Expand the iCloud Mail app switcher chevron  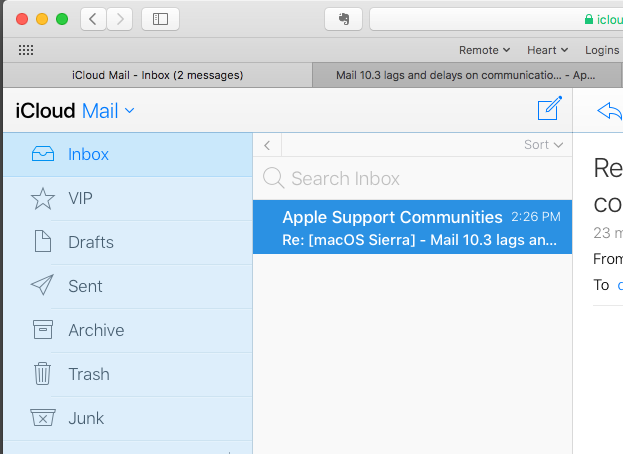(x=130, y=110)
